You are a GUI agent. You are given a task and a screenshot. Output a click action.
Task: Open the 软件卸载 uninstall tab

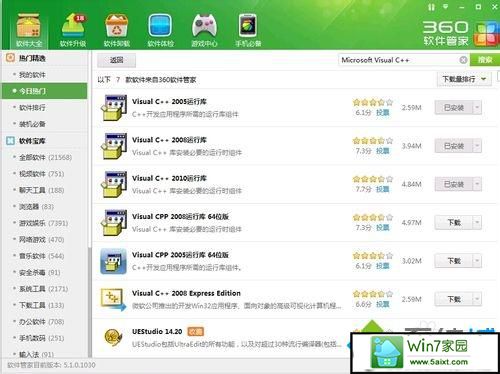pyautogui.click(x=116, y=31)
